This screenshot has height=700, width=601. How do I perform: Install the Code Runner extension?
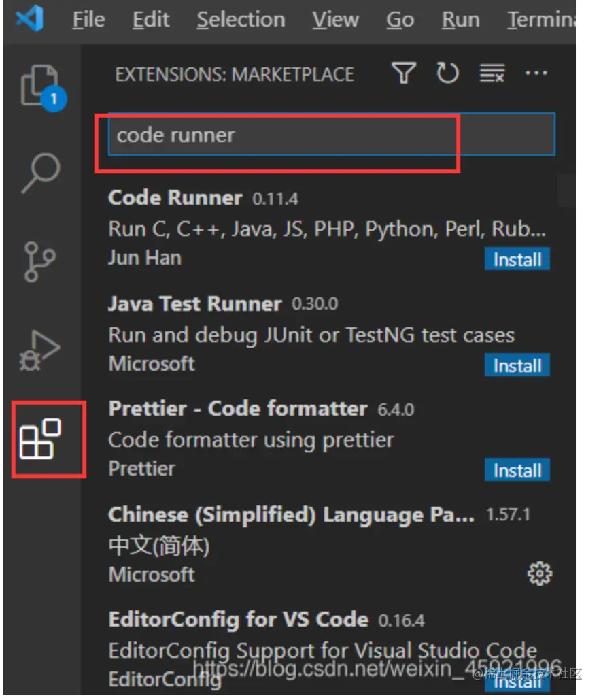517,259
